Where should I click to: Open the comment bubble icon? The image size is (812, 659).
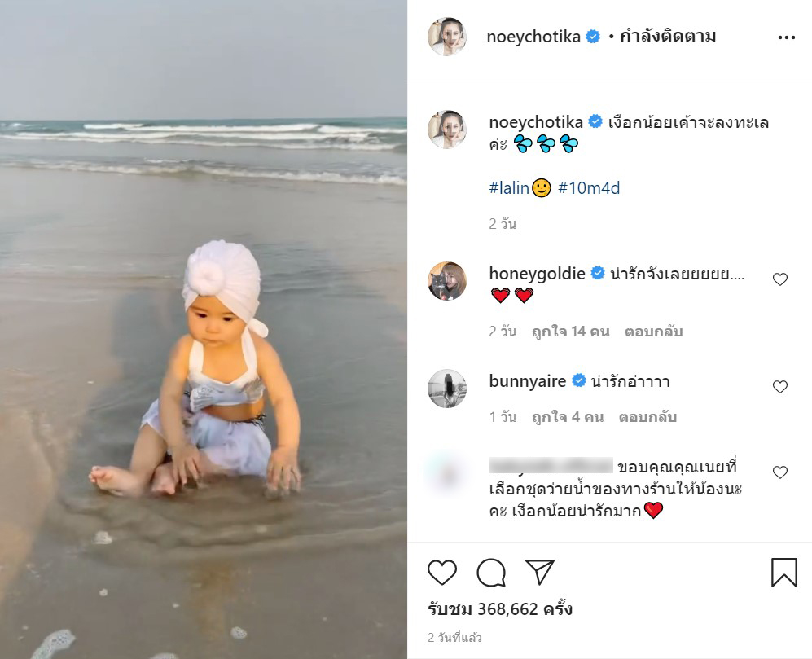491,573
